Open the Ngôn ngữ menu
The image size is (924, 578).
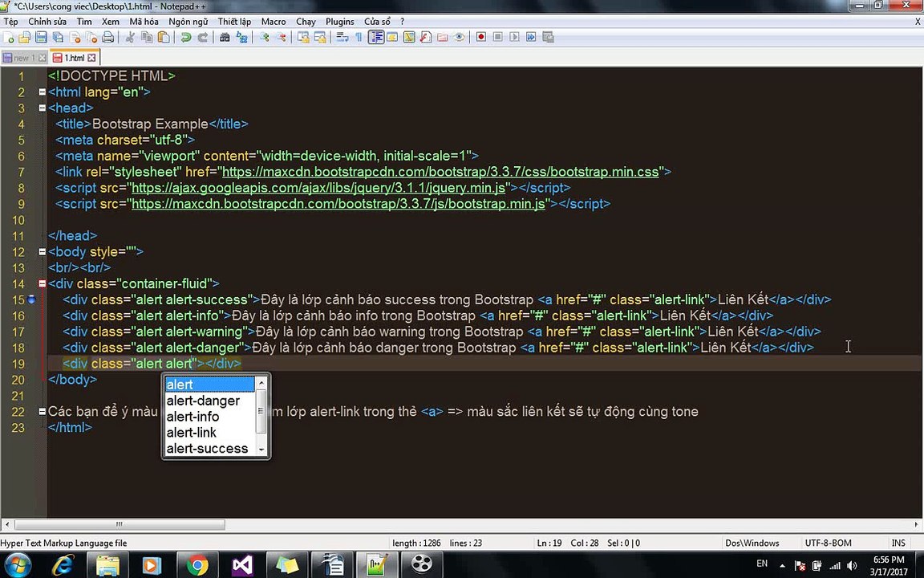pos(188,21)
